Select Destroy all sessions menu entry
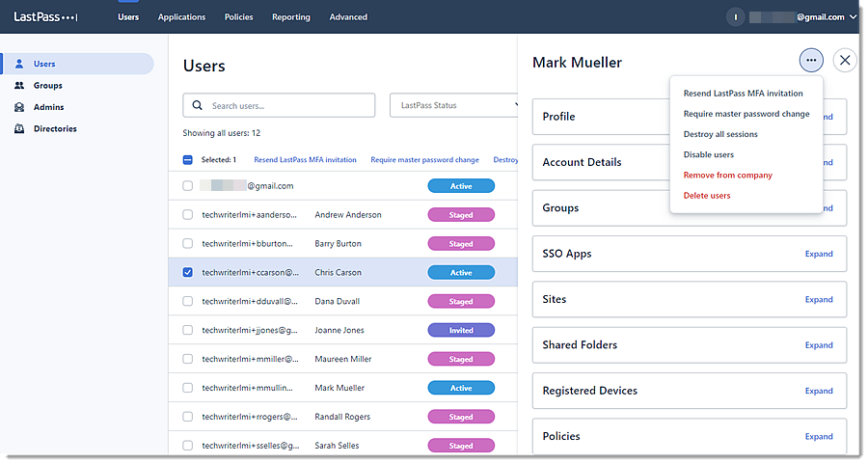 click(x=720, y=134)
